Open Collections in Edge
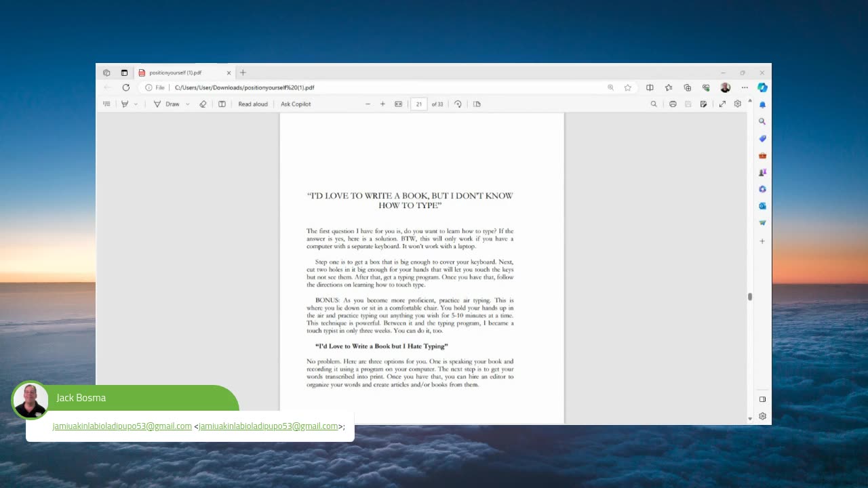The width and height of the screenshot is (868, 488). click(x=688, y=87)
